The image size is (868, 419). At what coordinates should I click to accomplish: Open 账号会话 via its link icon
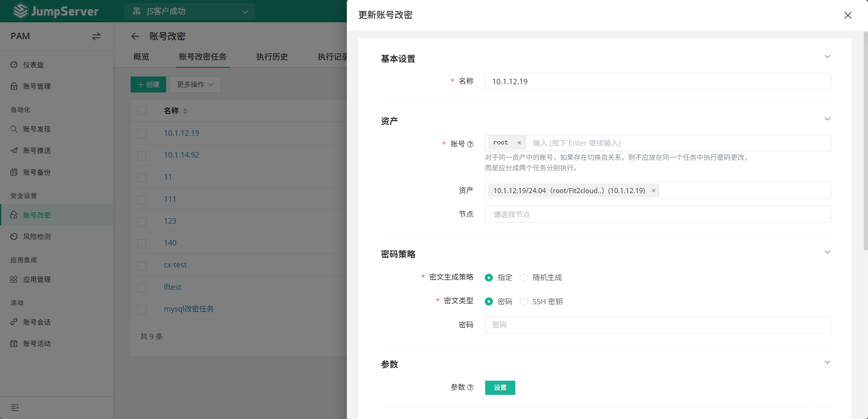(x=14, y=322)
